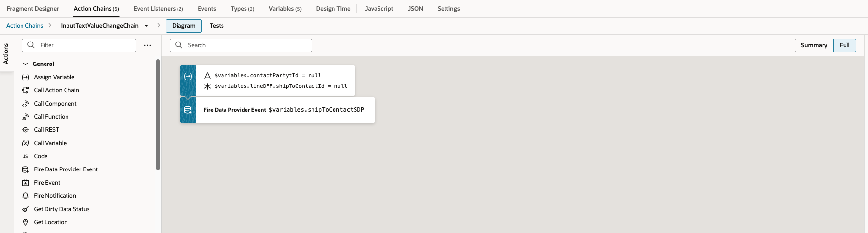Click the Call Action Chain icon
The height and width of the screenshot is (233, 868).
[26, 90]
